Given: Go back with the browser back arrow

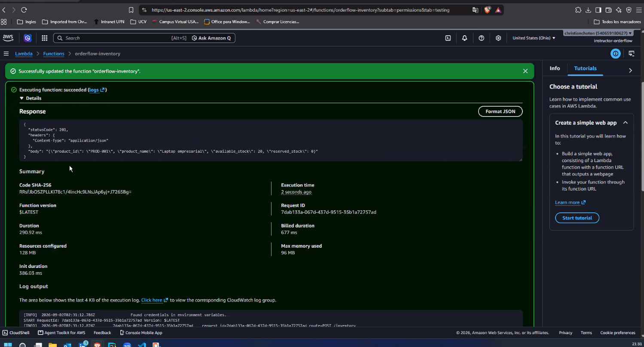Looking at the screenshot, I should (4, 10).
